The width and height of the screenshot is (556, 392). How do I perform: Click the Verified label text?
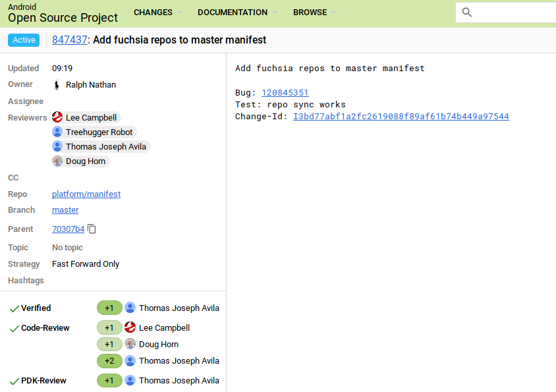pos(36,308)
